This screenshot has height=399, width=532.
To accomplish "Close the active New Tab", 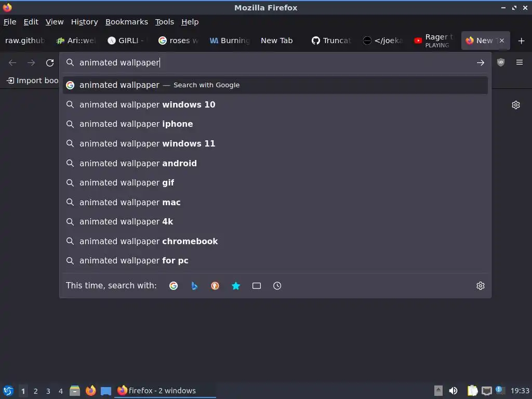I will tap(502, 41).
